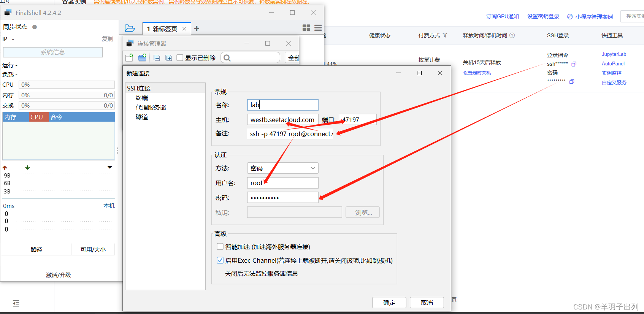Click the download traffic arrow icon
644x314 pixels.
(27, 168)
